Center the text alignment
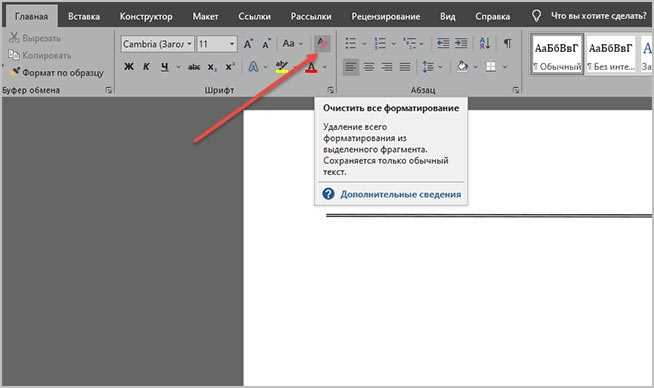The height and width of the screenshot is (388, 654). [369, 67]
